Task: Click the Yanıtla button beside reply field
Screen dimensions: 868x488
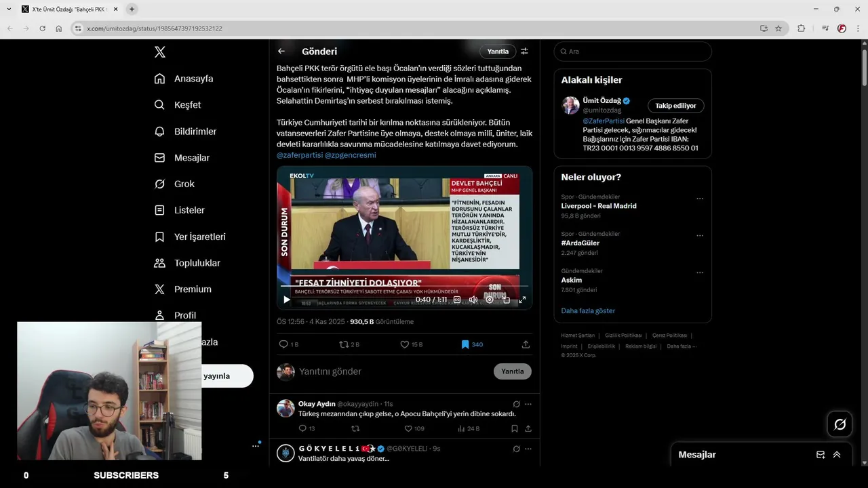Action: point(513,371)
